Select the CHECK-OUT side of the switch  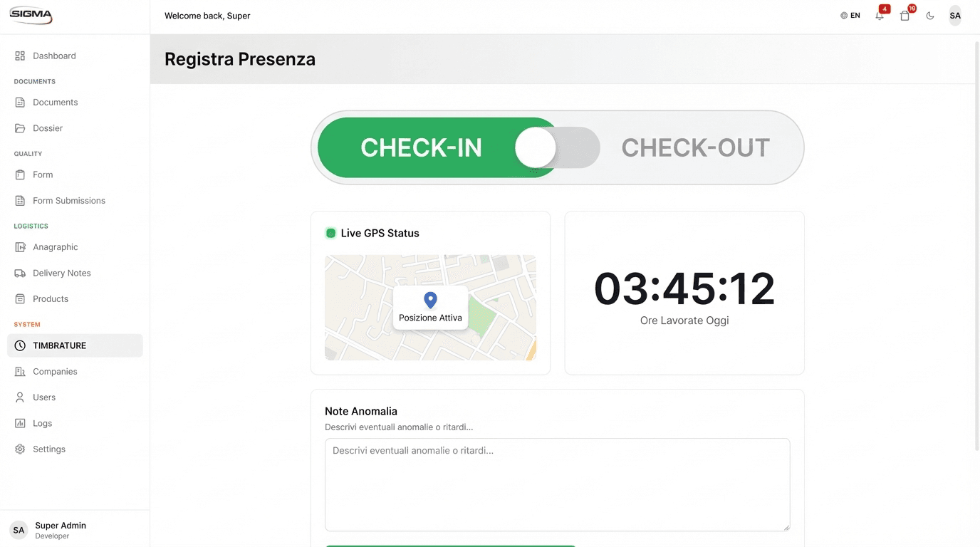point(695,147)
